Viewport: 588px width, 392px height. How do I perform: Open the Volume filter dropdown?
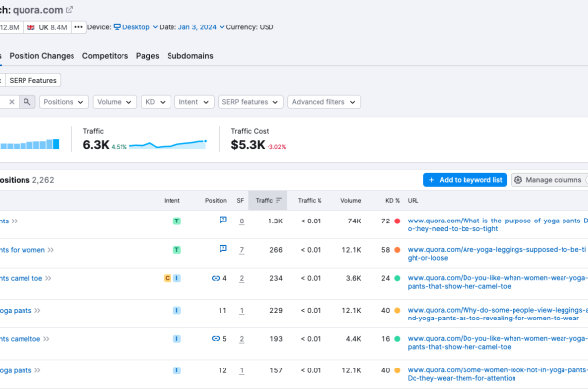point(114,102)
